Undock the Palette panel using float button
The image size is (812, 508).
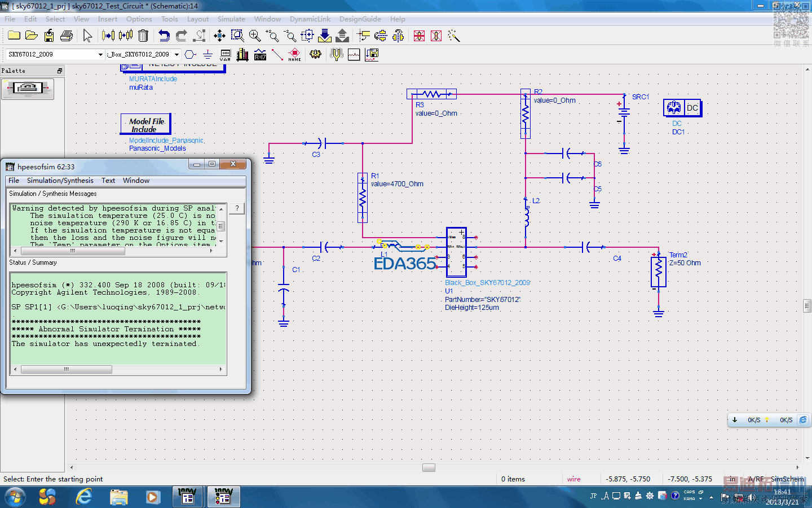[x=60, y=71]
